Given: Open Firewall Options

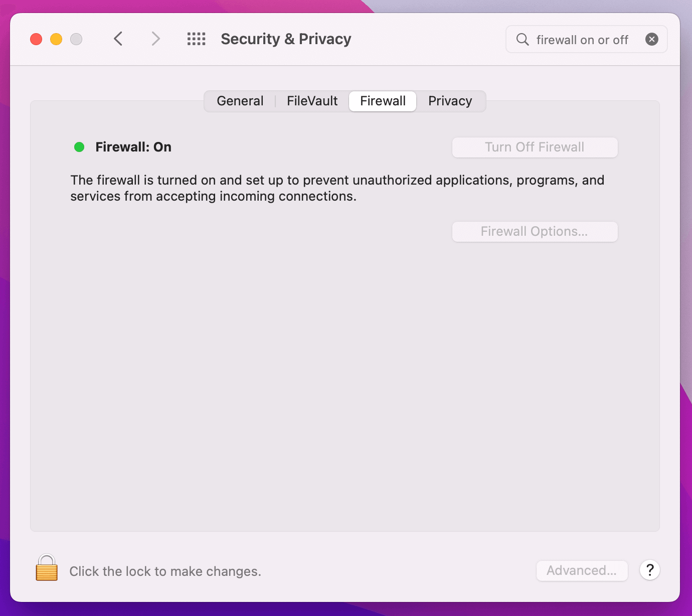Looking at the screenshot, I should (x=535, y=231).
